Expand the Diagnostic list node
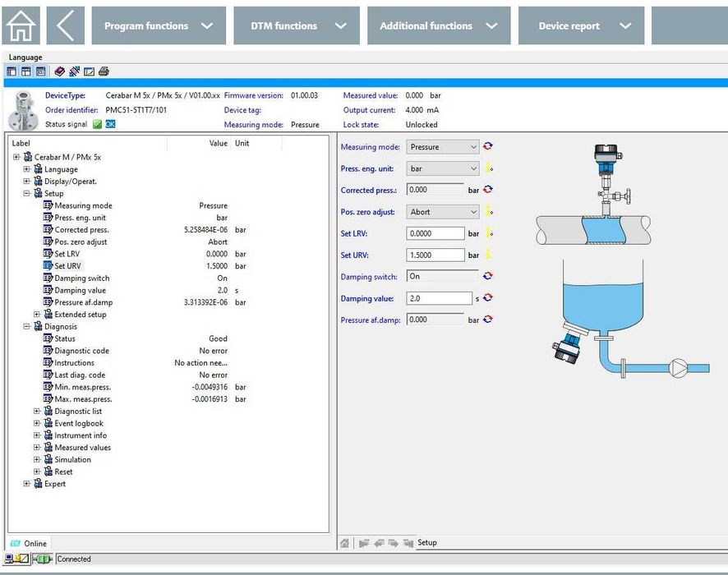Viewport: 728px width, 575px height. click(x=37, y=412)
